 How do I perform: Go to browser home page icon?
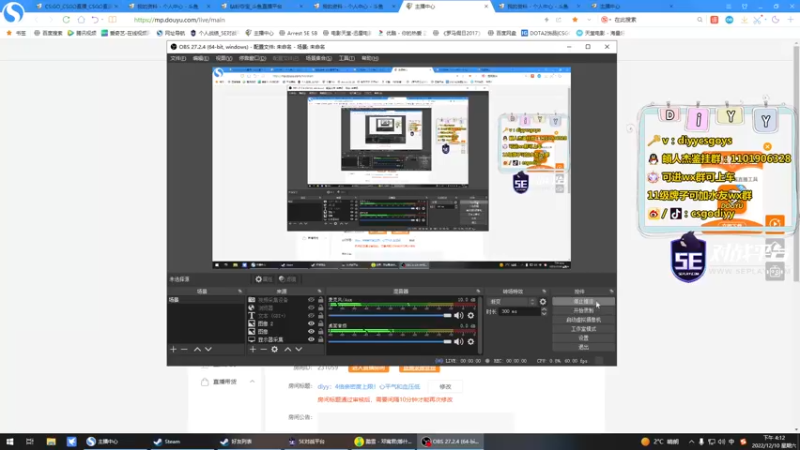(x=81, y=19)
